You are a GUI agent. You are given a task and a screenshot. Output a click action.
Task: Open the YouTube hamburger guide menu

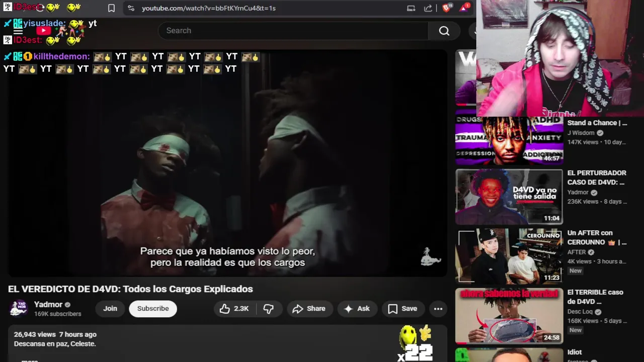(18, 31)
